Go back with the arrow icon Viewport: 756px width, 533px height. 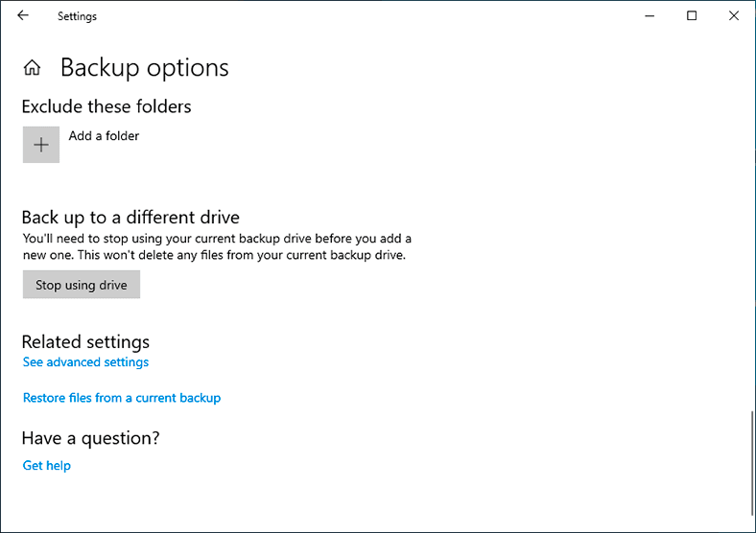coord(23,15)
